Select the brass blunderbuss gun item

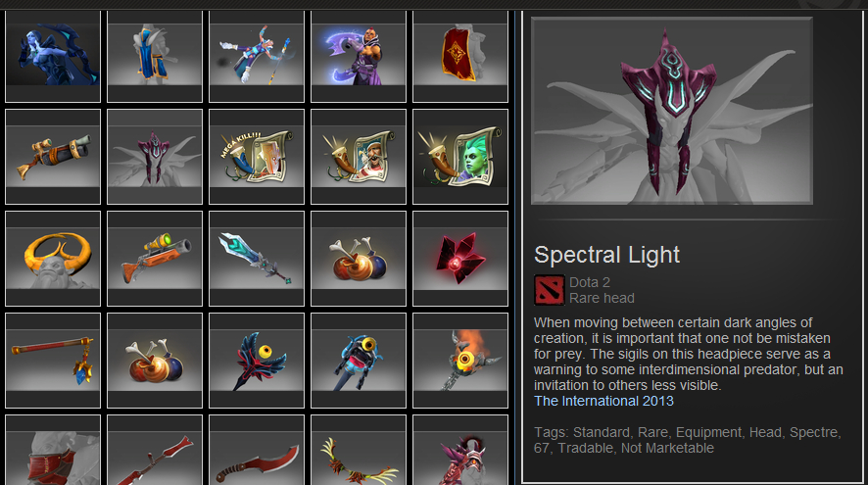click(53, 157)
